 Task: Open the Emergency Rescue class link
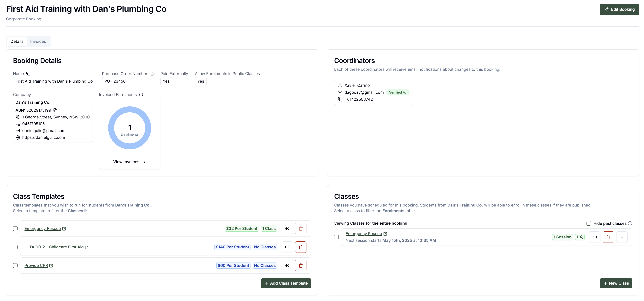point(364,233)
